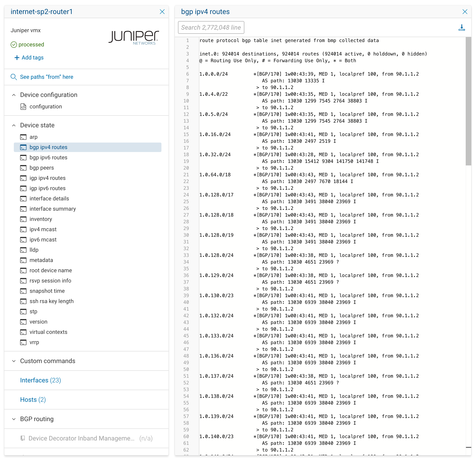Collapse the Device configuration section

point(14,95)
